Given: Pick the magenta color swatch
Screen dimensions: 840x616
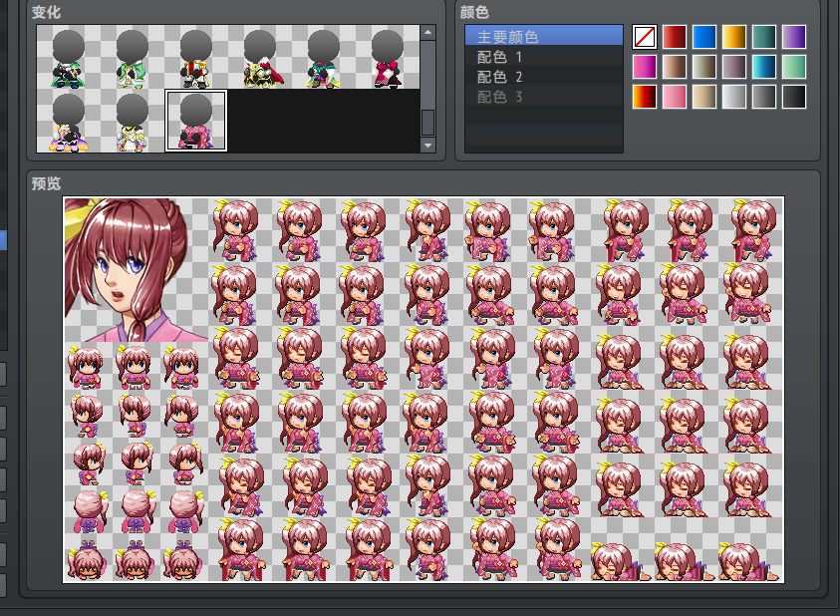Looking at the screenshot, I should [x=645, y=67].
